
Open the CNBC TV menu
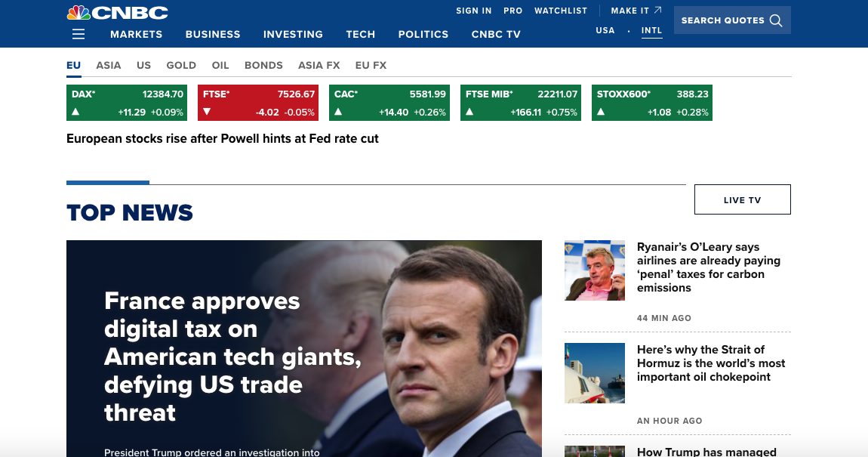tap(496, 34)
